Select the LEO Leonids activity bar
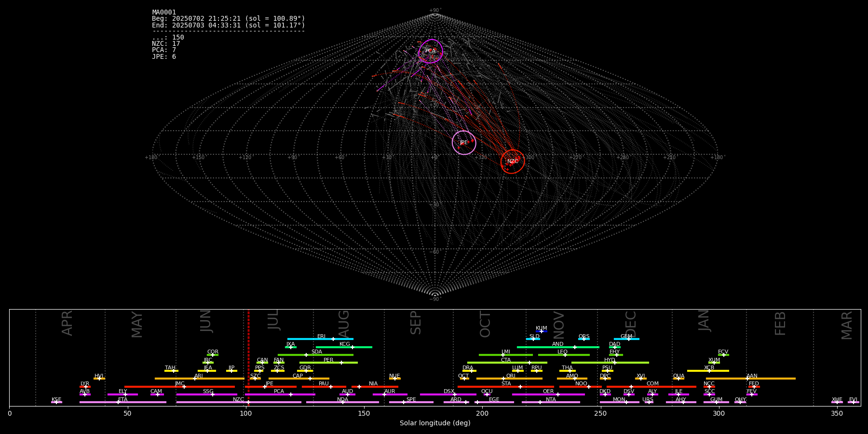The image size is (868, 434). pos(564,355)
